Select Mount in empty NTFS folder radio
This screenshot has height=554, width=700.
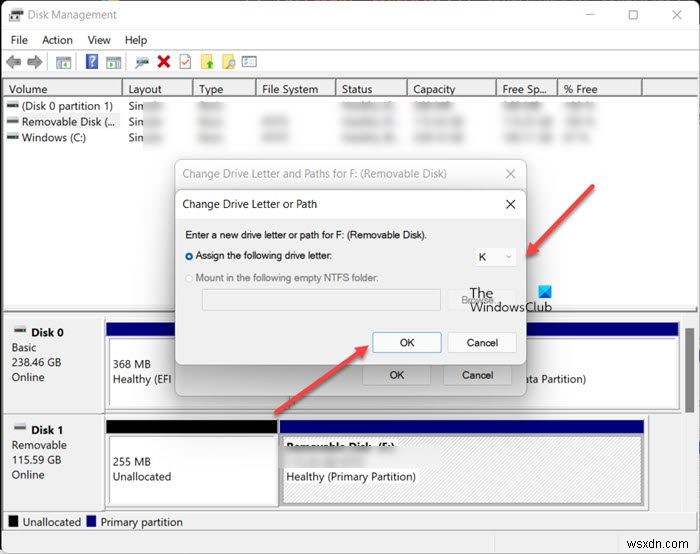tap(189, 279)
